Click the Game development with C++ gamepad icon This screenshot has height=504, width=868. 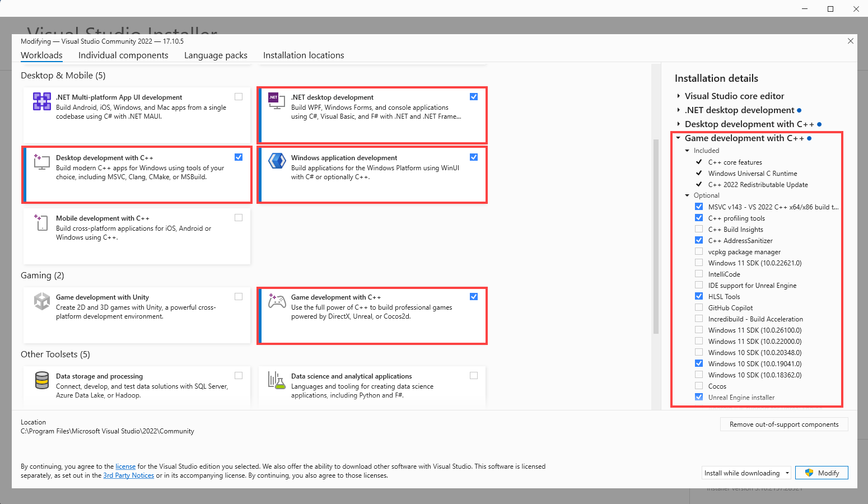pos(277,301)
